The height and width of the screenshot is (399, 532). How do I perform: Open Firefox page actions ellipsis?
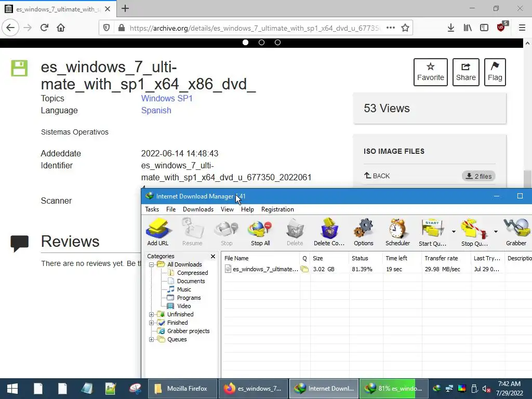point(391,28)
